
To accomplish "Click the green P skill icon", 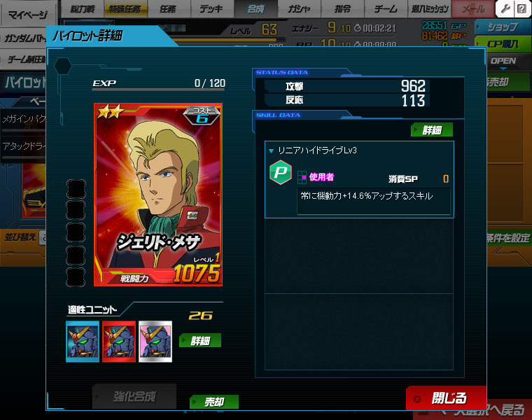I will (280, 172).
